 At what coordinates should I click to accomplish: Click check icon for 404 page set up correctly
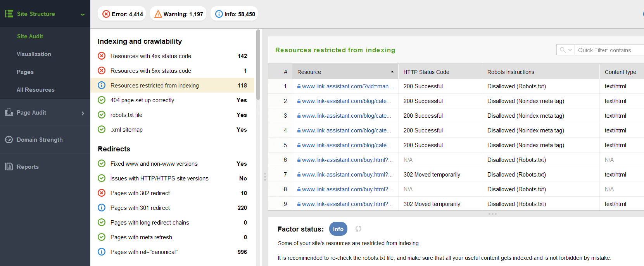pos(102,100)
